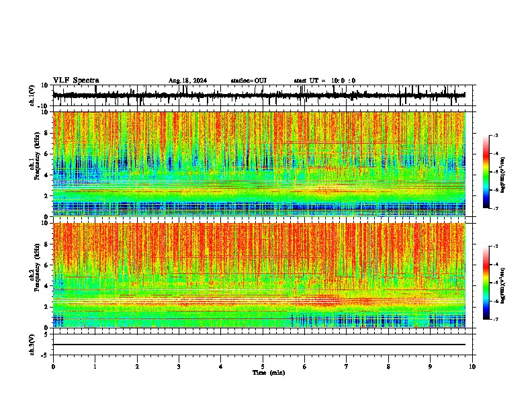The width and height of the screenshot is (532, 411).
Task: Click time axis tick label "9"
Action: pos(430,367)
